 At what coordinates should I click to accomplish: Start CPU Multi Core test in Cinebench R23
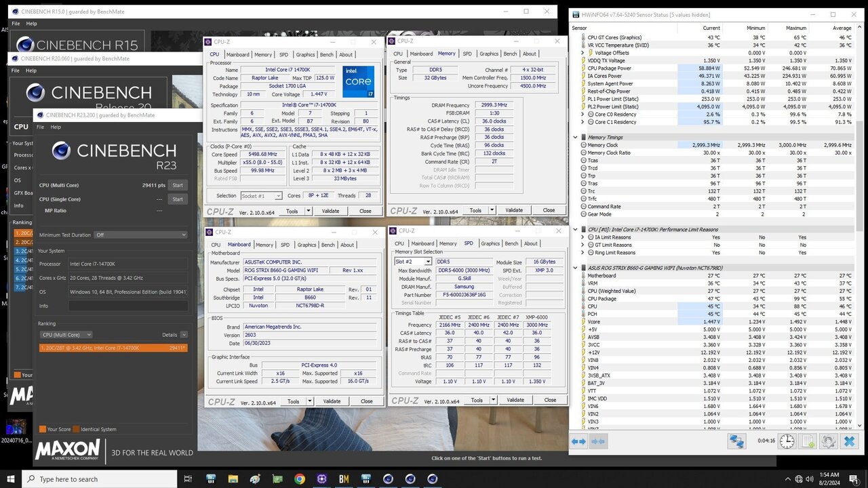click(178, 185)
